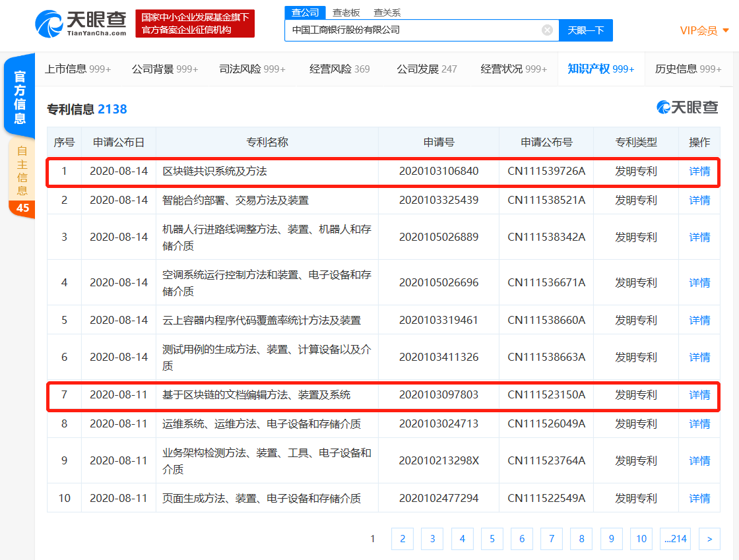Viewport: 739px width, 560px height.
Task: Open 详情 for 基于区块链的文档编辑方法 patent
Action: (x=699, y=394)
